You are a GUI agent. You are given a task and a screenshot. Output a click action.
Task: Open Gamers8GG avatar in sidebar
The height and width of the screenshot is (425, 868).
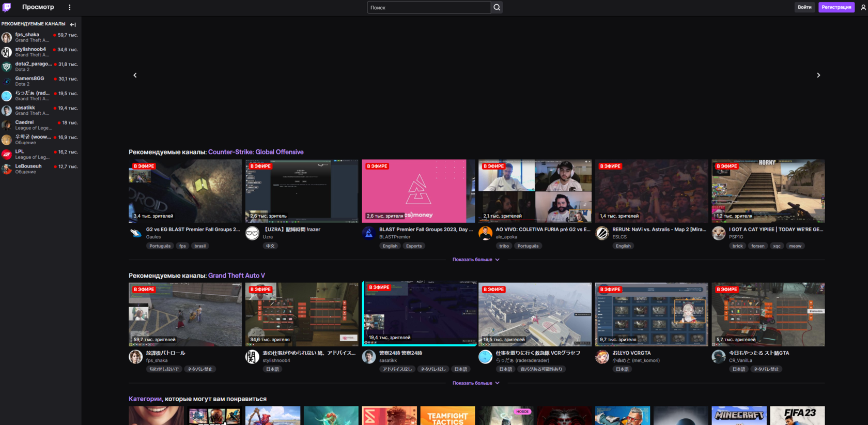(x=7, y=81)
